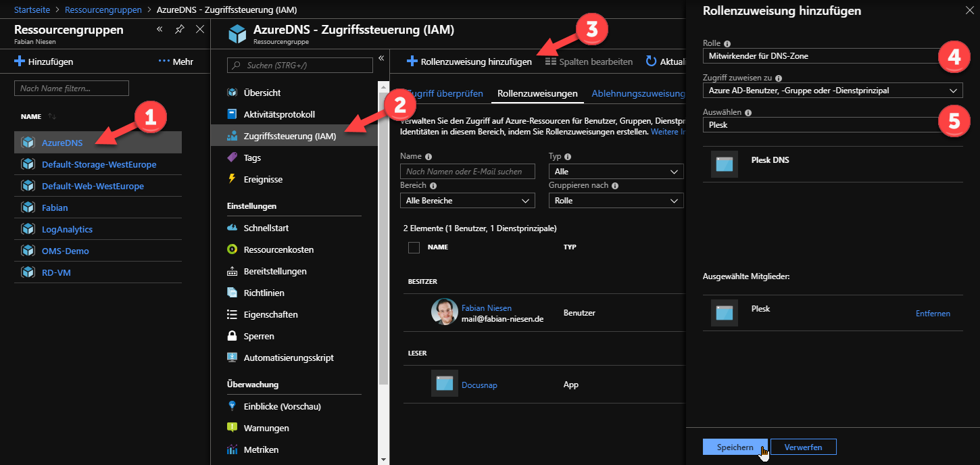Image resolution: width=980 pixels, height=465 pixels.
Task: Open the Bereich dropdown Alle Bereiche
Action: coord(467,200)
